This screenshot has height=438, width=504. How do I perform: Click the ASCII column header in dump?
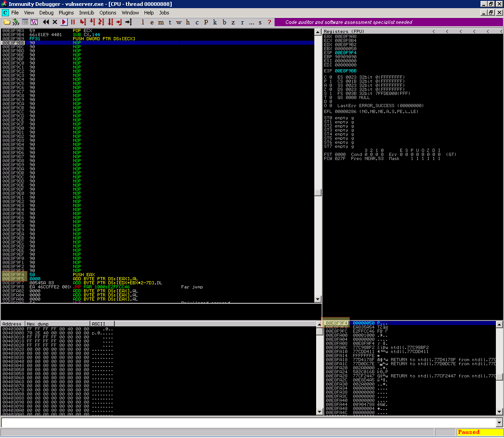[102, 324]
